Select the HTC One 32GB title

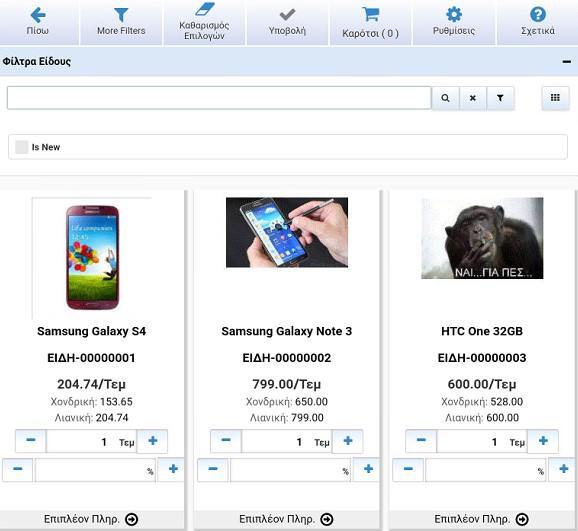[x=482, y=331]
